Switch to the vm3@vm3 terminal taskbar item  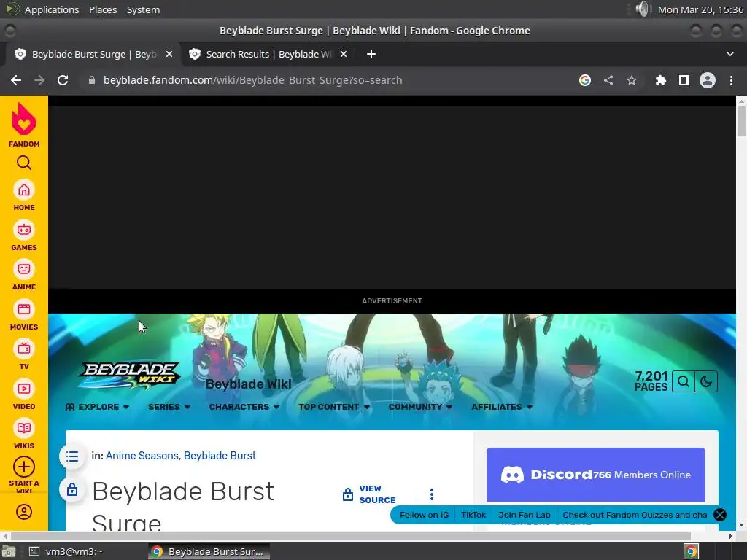pos(66,551)
